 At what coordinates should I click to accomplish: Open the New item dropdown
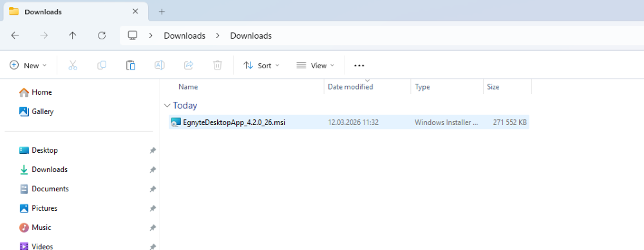[28, 65]
